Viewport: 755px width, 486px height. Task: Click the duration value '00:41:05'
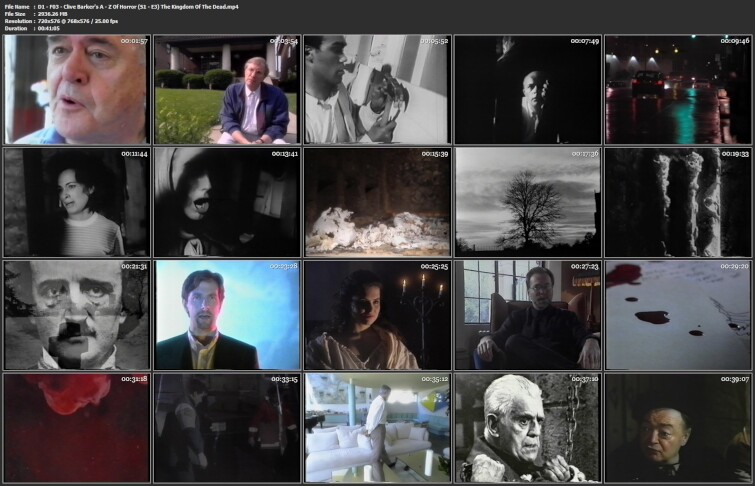coord(49,28)
